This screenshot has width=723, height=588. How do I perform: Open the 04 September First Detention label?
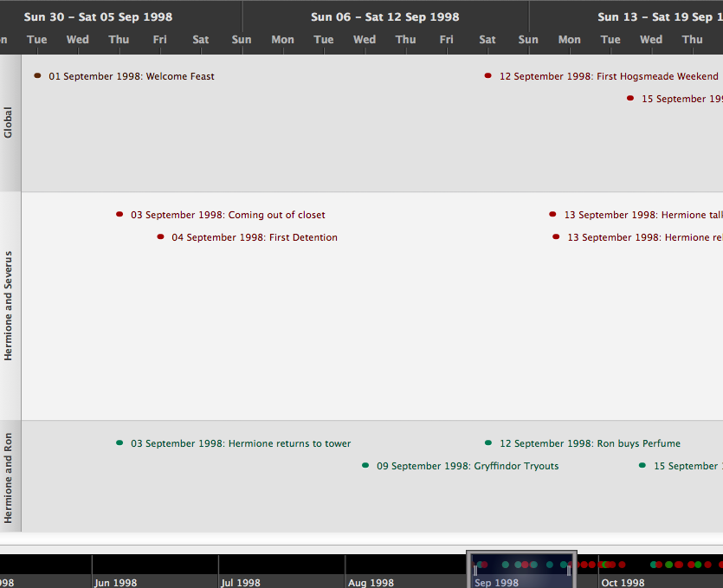tap(255, 238)
